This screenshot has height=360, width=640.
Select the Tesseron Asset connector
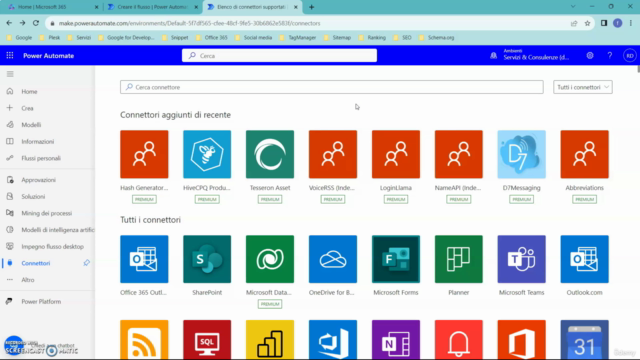(270, 154)
